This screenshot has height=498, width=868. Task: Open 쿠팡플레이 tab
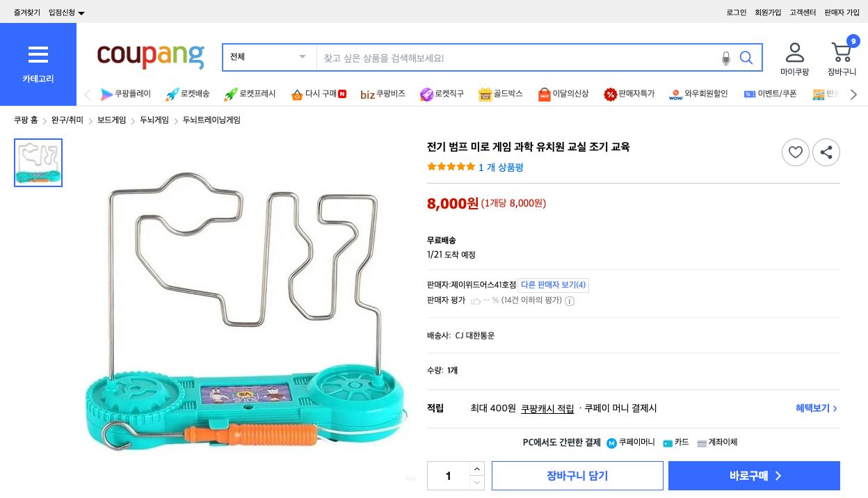coord(126,94)
